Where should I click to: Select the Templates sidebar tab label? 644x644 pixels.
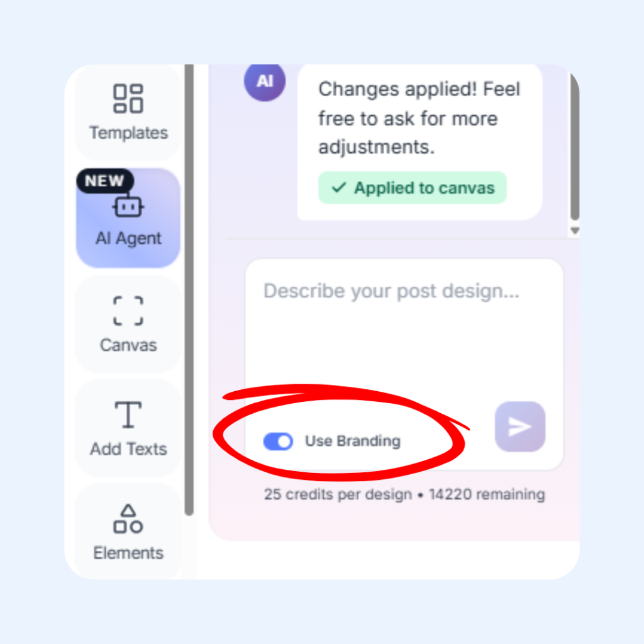(128, 133)
